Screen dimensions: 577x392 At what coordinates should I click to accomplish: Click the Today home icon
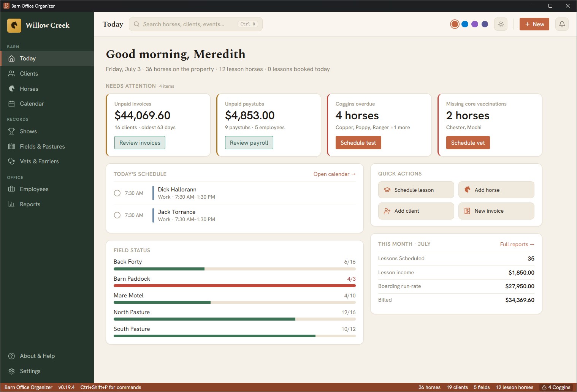(x=12, y=58)
